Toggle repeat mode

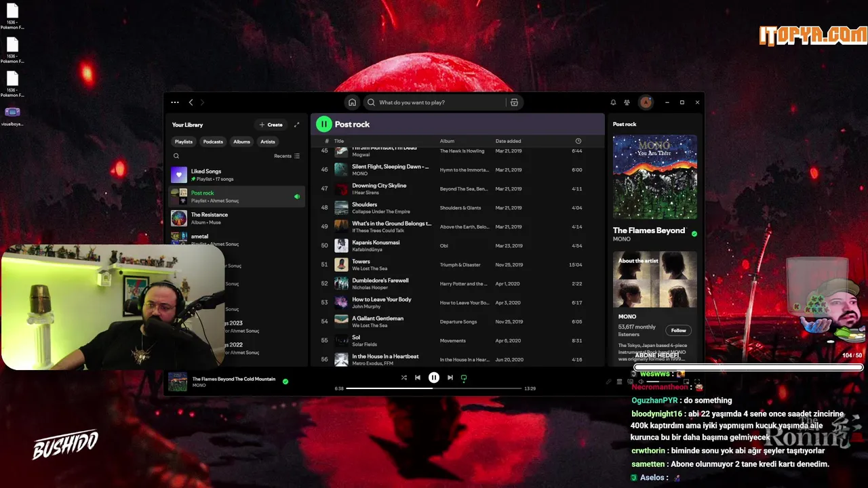(464, 378)
